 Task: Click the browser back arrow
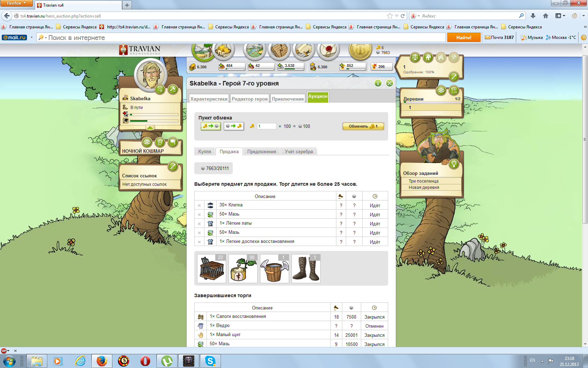coord(7,16)
